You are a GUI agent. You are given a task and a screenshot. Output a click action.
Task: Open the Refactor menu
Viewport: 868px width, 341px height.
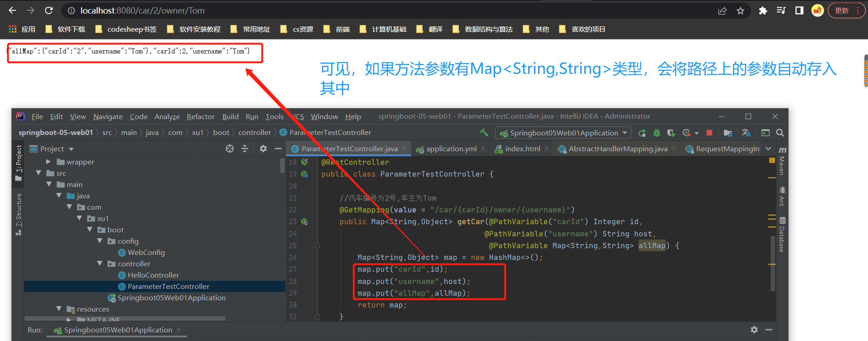click(201, 116)
